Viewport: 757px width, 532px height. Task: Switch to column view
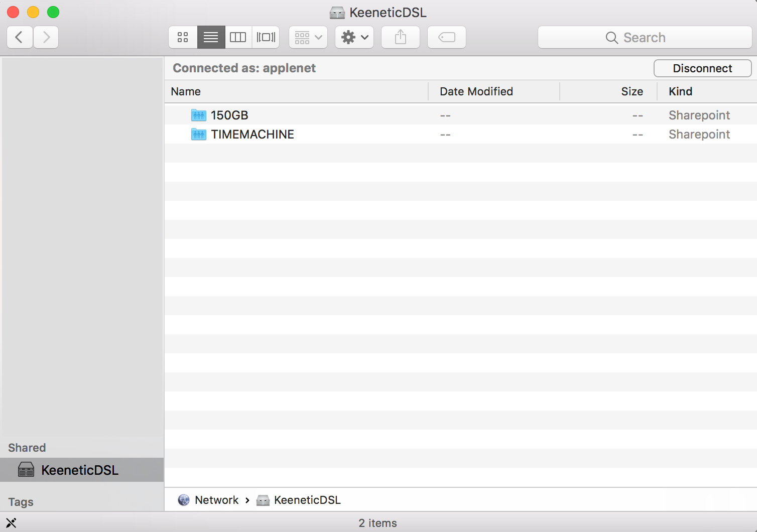pos(238,37)
